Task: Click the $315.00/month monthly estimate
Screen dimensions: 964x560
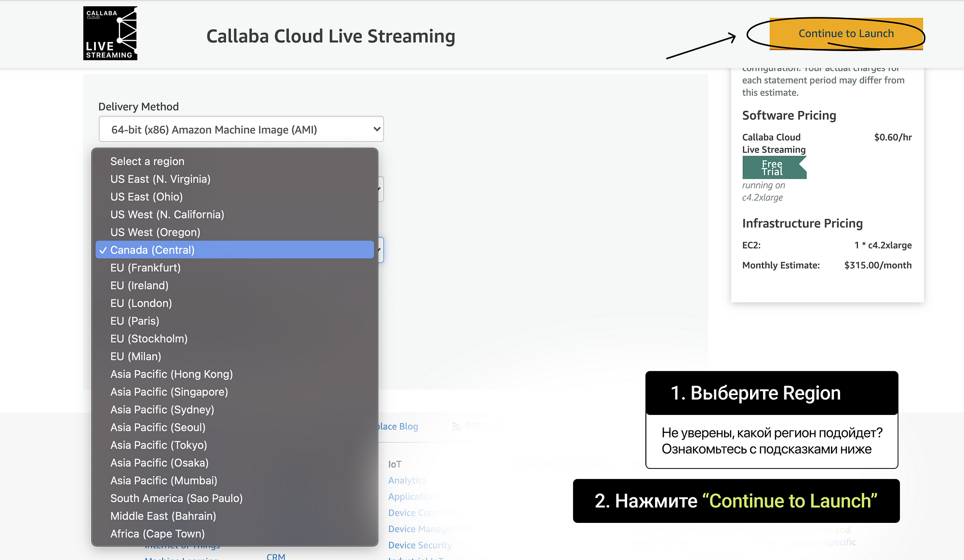Action: 878,265
